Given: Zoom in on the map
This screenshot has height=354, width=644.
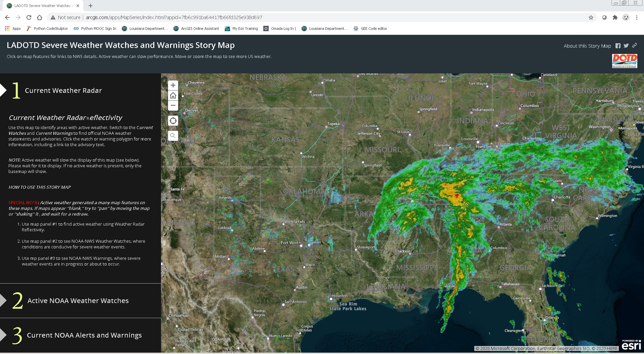Looking at the screenshot, I should pyautogui.click(x=173, y=85).
